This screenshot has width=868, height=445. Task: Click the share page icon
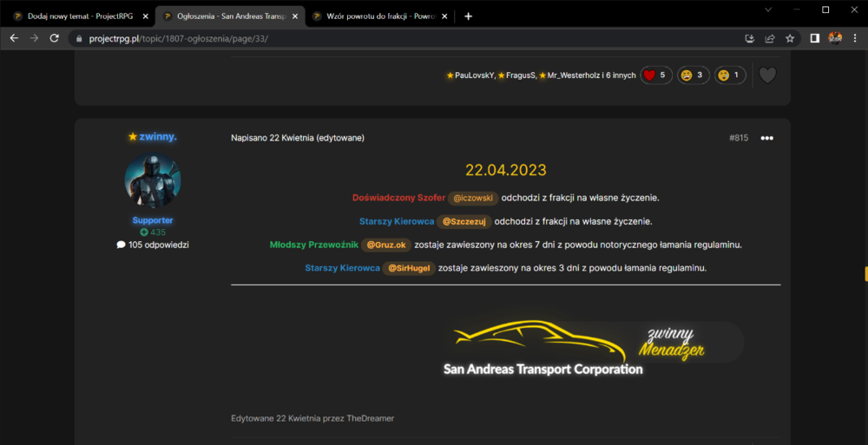point(770,38)
